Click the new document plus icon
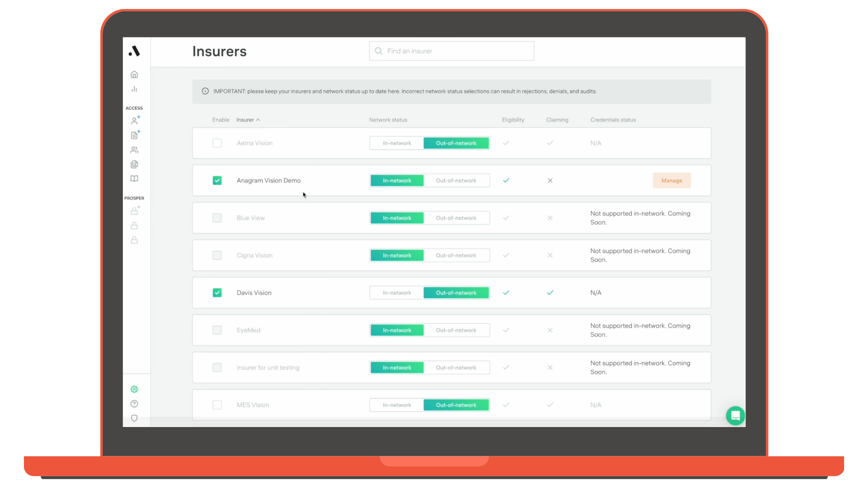The image size is (868, 488). tap(135, 135)
